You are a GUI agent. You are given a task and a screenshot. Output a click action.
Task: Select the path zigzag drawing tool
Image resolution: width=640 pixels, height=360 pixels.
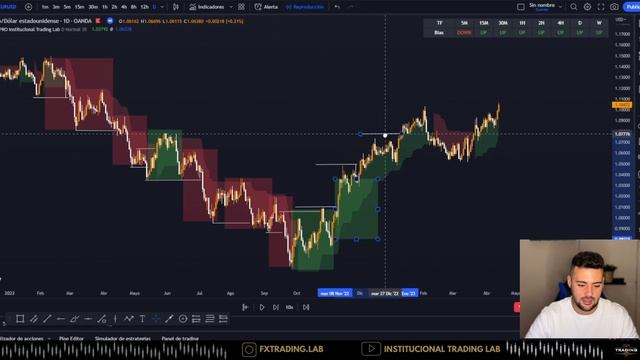click(129, 319)
